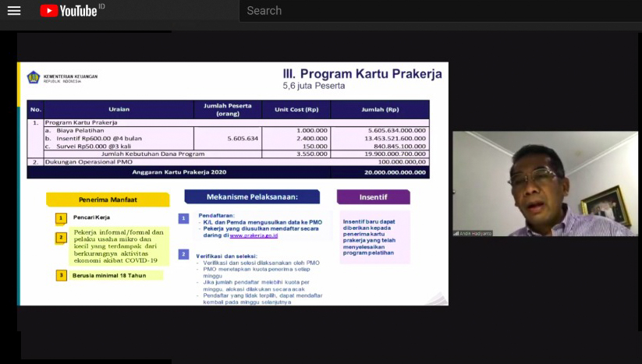Select the 'Penerima Manfaat' yellow heading
This screenshot has width=642, height=364.
[108, 200]
